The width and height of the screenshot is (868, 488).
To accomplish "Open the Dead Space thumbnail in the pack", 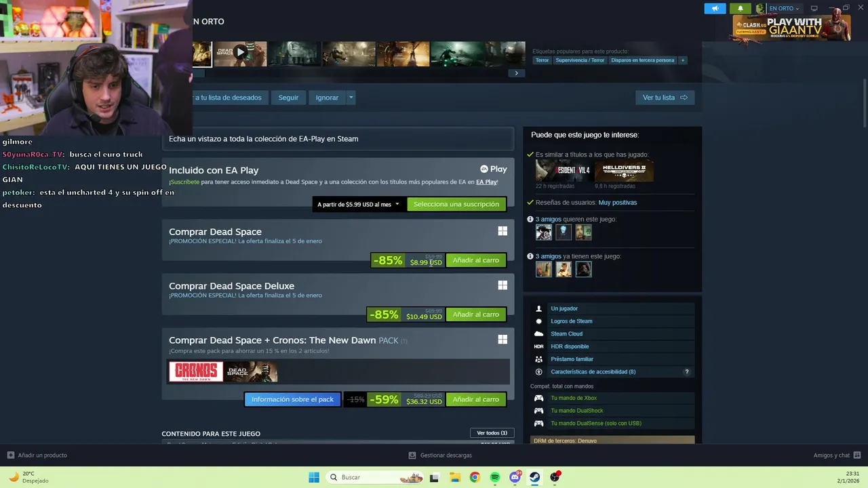I will pos(251,371).
